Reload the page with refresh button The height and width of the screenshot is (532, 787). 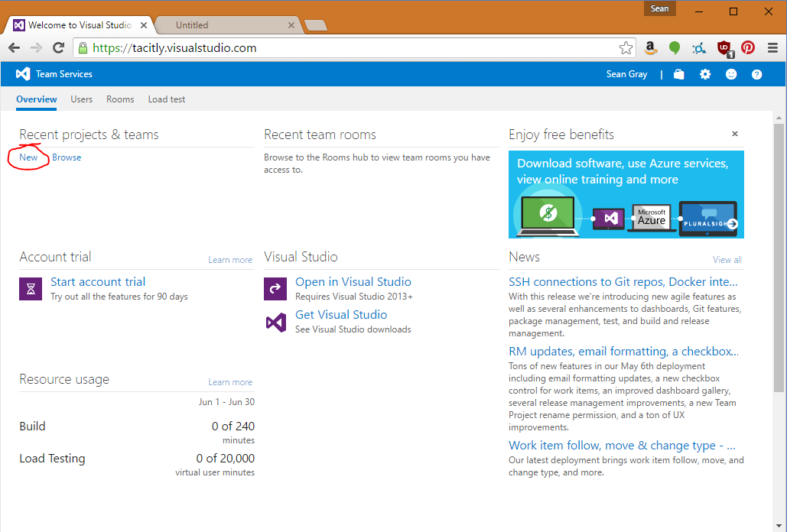pyautogui.click(x=58, y=48)
